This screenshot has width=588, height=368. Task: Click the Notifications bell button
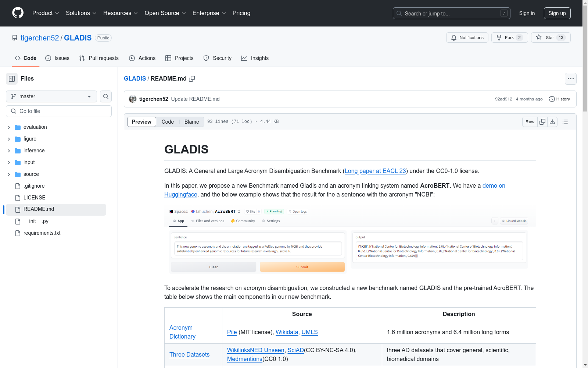[x=467, y=38]
